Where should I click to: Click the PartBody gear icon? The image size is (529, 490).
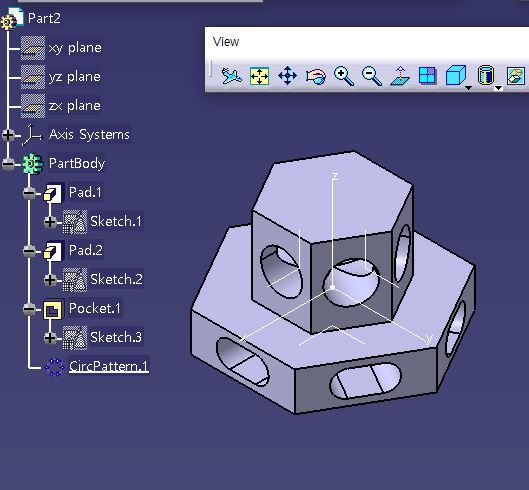coord(32,164)
